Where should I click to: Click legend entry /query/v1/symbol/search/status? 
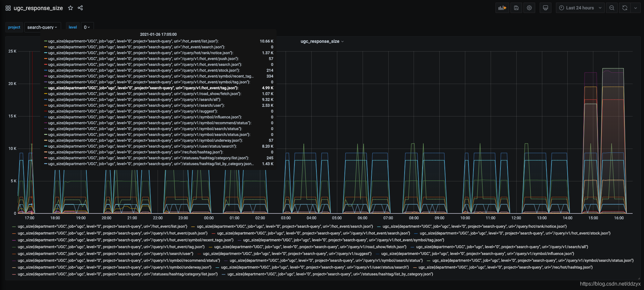click(326, 260)
